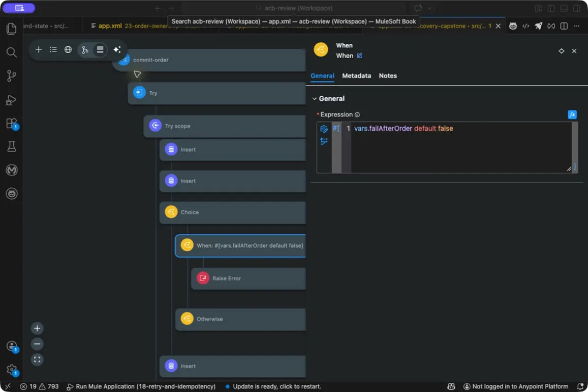
Task: Close the When properties panel
Action: point(574,51)
